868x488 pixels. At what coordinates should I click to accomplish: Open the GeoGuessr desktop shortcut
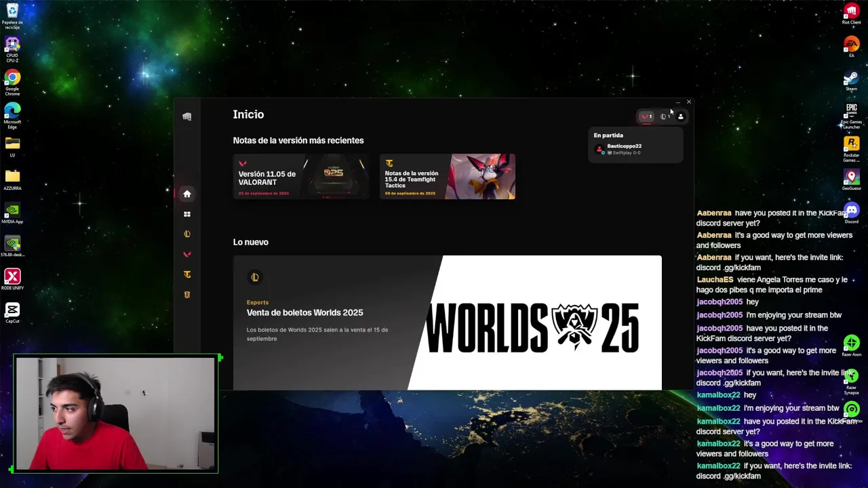(x=852, y=180)
